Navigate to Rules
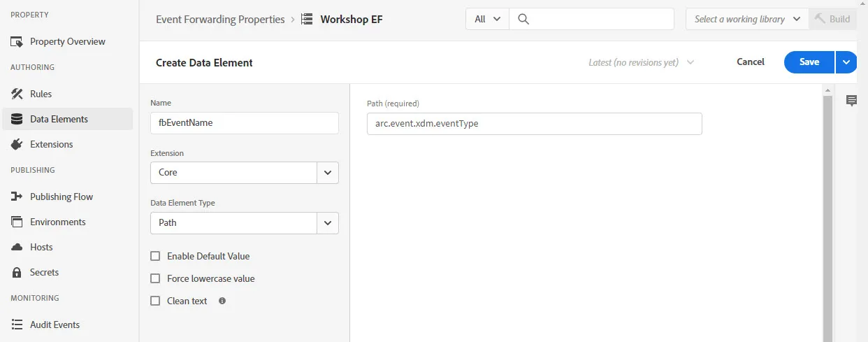Image resolution: width=868 pixels, height=342 pixels. 41,94
